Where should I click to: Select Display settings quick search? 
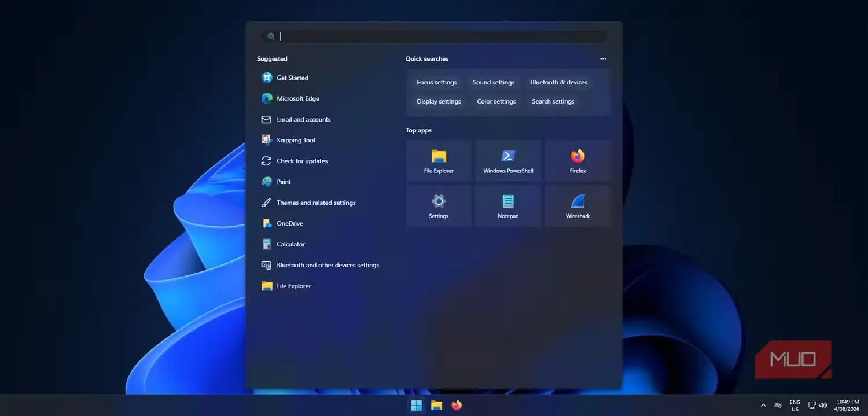click(x=439, y=101)
